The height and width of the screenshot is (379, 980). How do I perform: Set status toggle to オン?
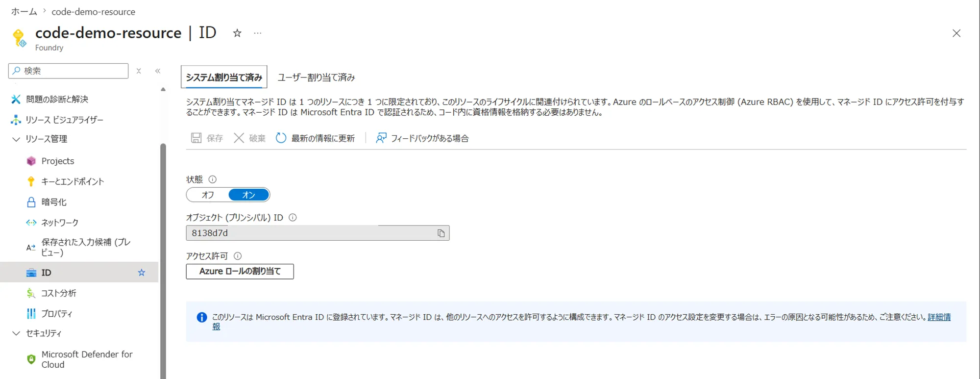(x=248, y=195)
